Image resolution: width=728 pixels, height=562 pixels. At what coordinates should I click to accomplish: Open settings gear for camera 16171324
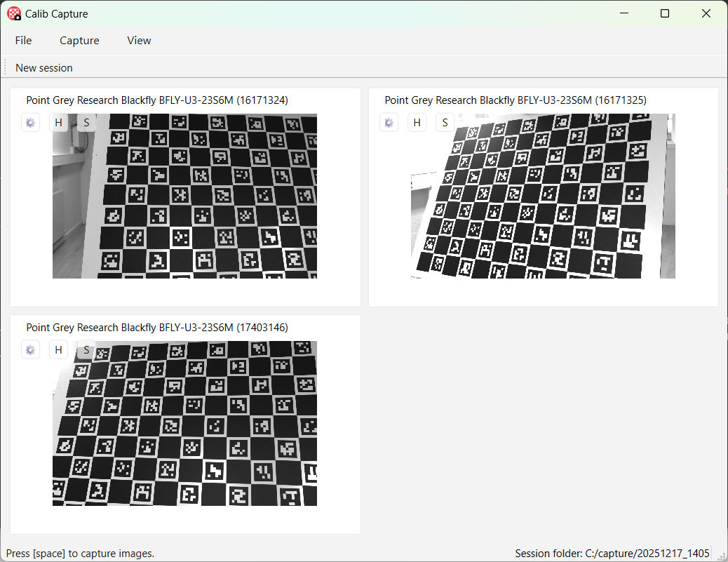pyautogui.click(x=30, y=123)
